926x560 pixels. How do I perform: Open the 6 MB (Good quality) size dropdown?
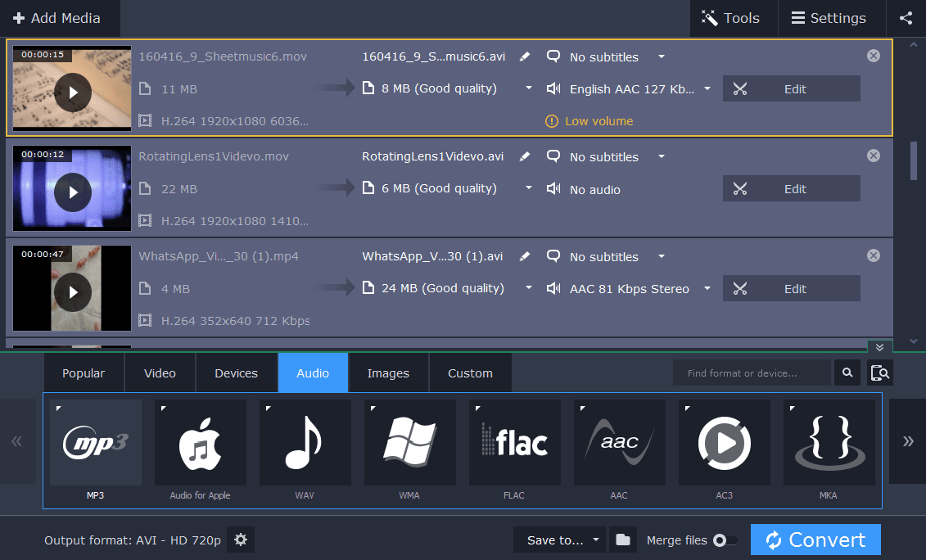click(529, 188)
